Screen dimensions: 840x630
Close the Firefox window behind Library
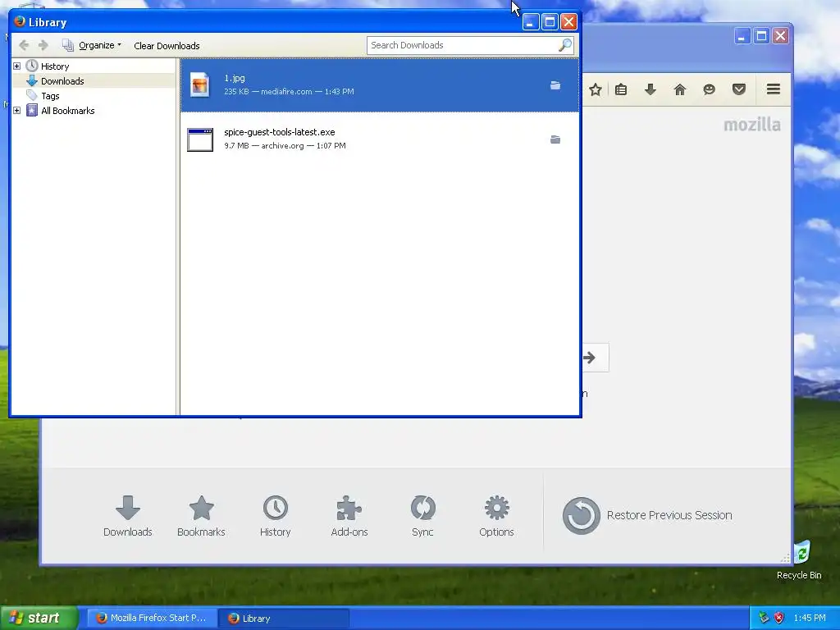pos(781,36)
